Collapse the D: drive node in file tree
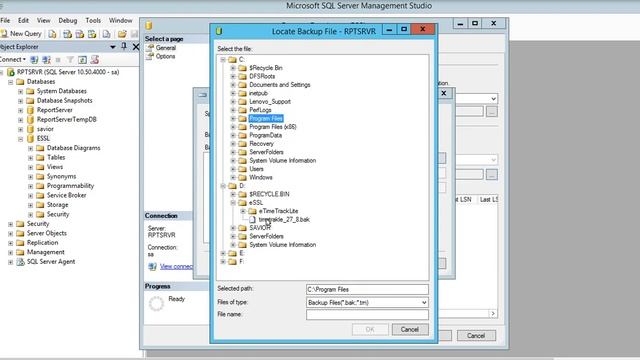Viewport: 640px width, 360px height. point(223,186)
